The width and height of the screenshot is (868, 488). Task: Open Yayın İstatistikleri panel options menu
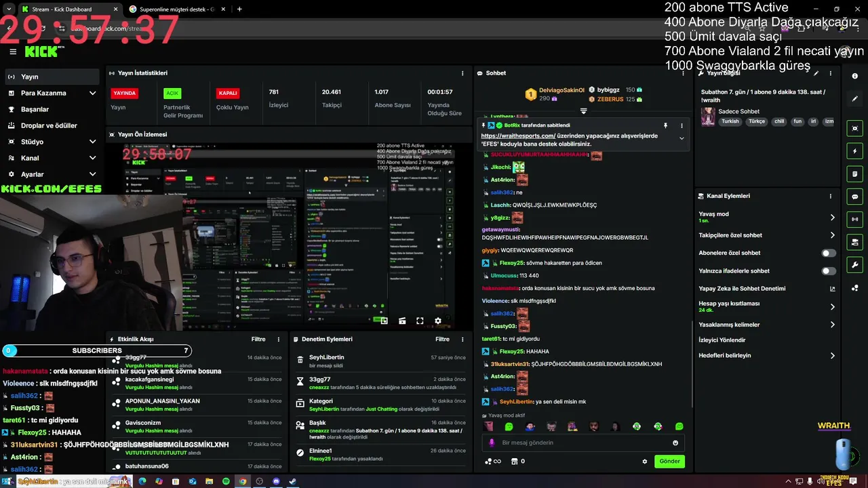(x=462, y=73)
